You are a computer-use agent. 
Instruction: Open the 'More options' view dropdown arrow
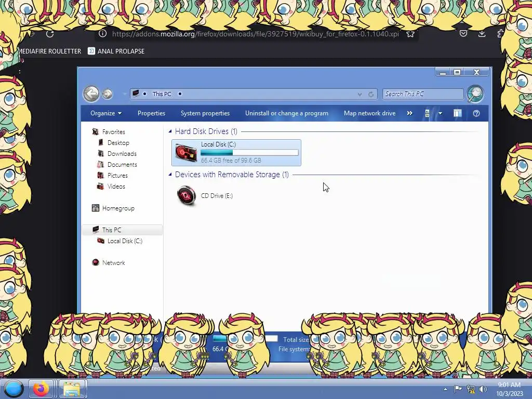(440, 113)
